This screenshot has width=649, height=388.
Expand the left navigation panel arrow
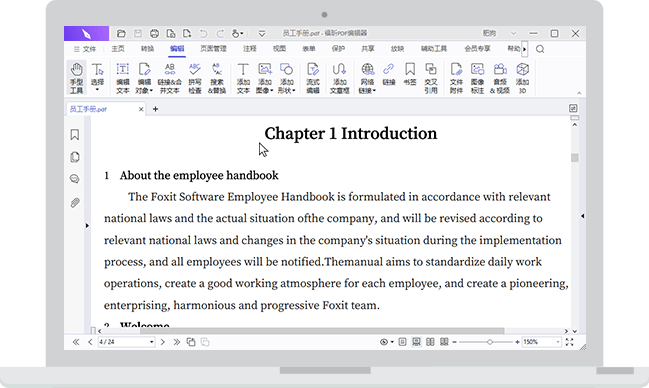tap(87, 226)
